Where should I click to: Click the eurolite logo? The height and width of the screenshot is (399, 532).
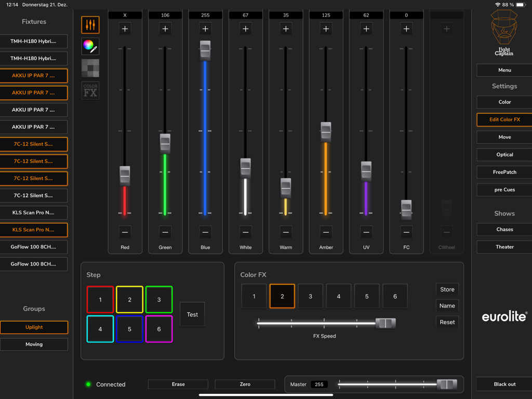(x=503, y=316)
